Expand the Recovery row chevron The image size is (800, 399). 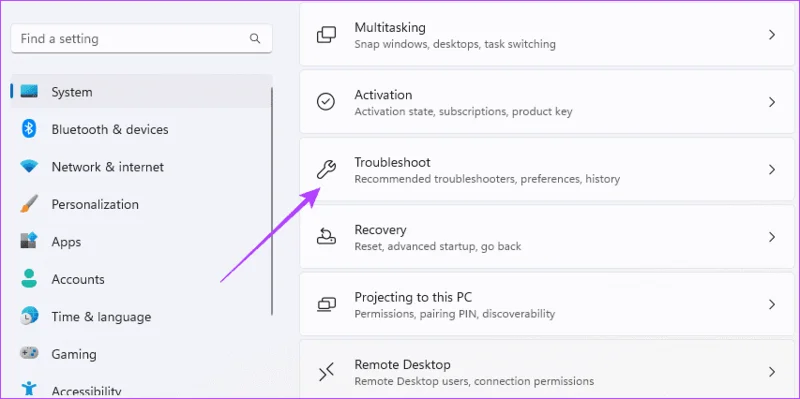(772, 237)
